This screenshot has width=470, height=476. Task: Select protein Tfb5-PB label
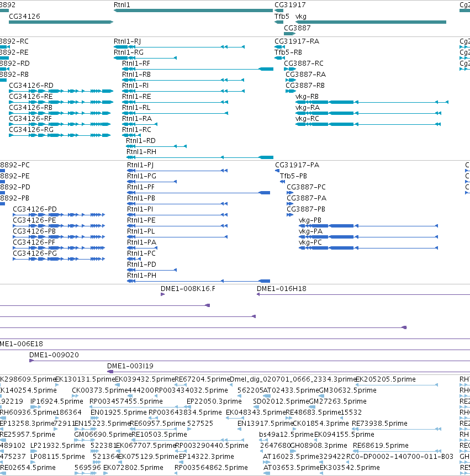293,176
